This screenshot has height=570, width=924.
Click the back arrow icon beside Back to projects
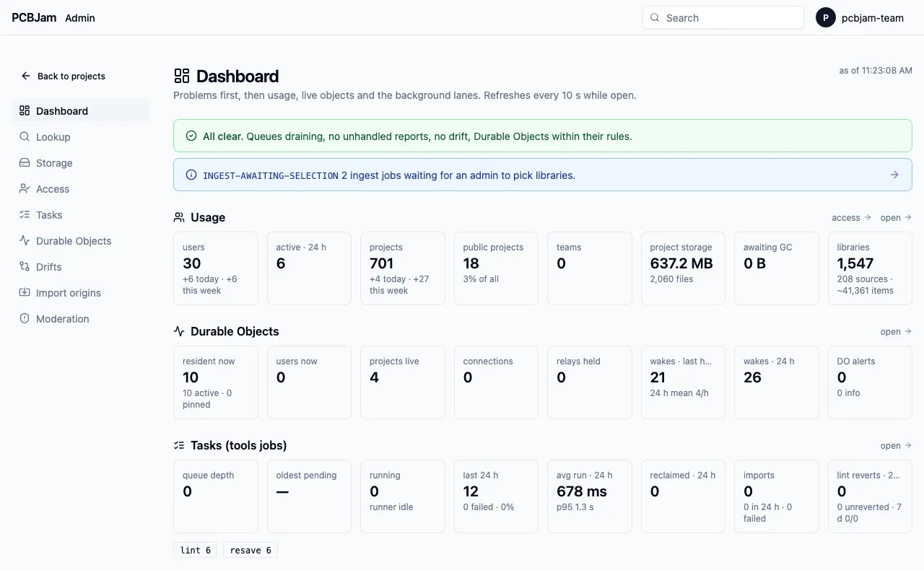[26, 76]
